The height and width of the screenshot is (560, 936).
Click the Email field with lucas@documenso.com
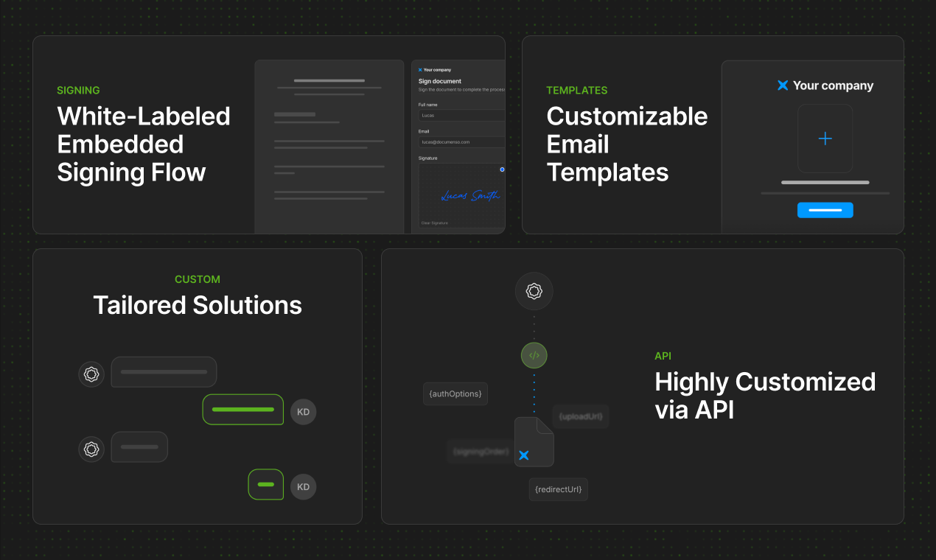pos(461,141)
